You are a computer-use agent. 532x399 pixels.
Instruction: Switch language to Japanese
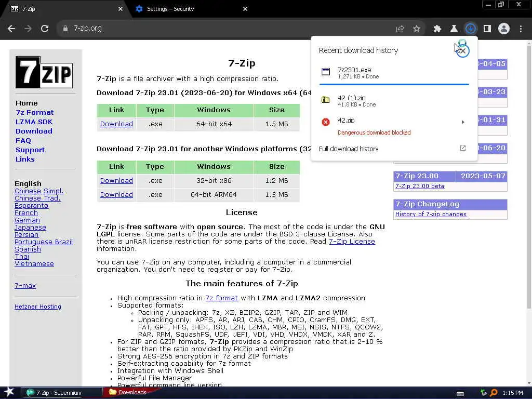[30, 228]
